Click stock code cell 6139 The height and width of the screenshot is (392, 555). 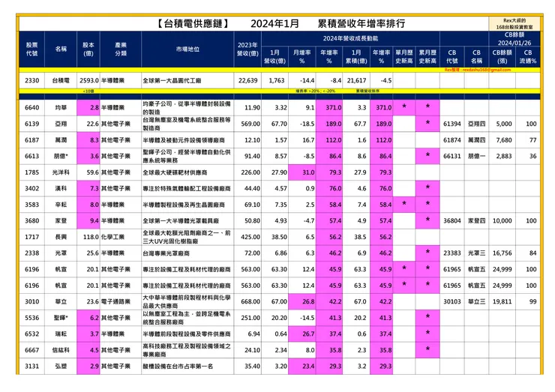31,124
